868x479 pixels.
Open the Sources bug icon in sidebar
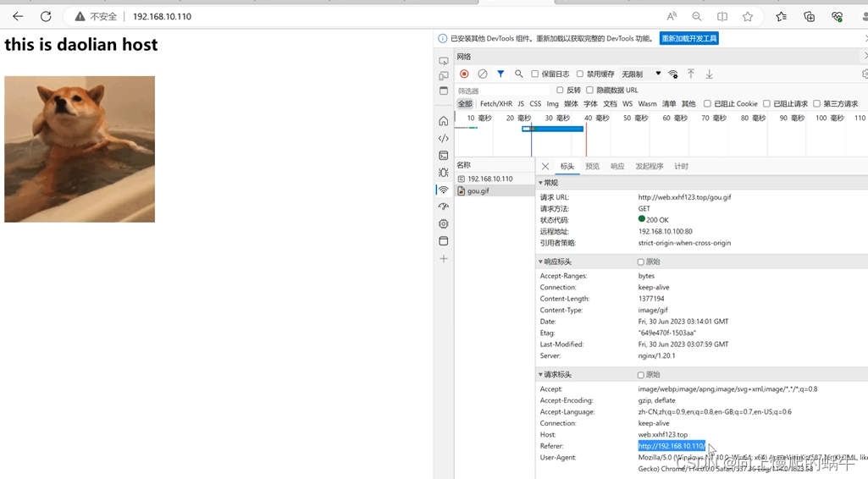pyautogui.click(x=444, y=173)
